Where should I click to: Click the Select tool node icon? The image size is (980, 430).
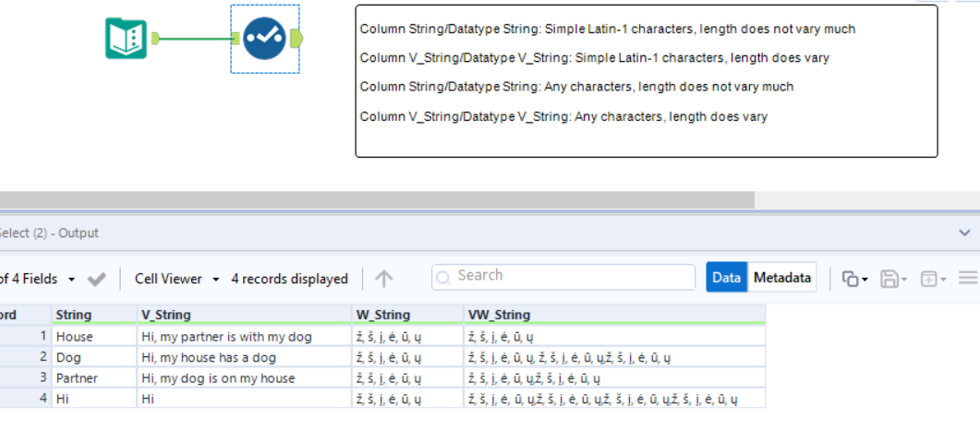tap(265, 38)
